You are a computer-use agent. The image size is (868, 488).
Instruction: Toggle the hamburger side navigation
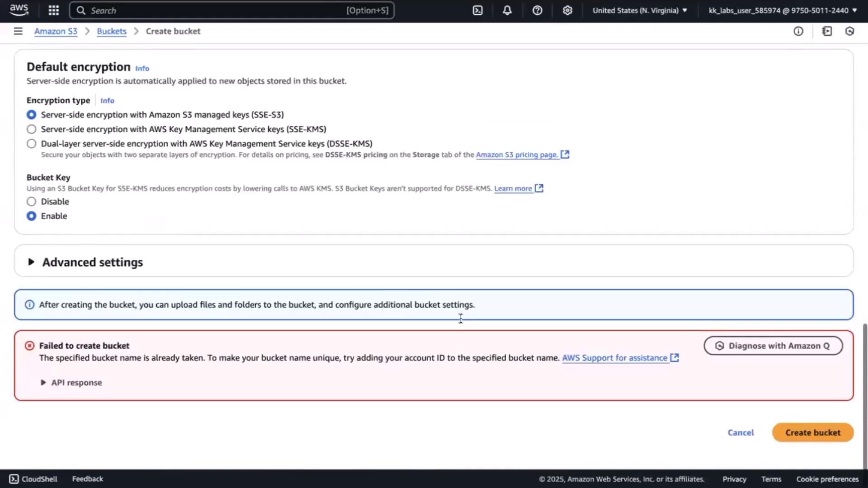click(x=18, y=31)
